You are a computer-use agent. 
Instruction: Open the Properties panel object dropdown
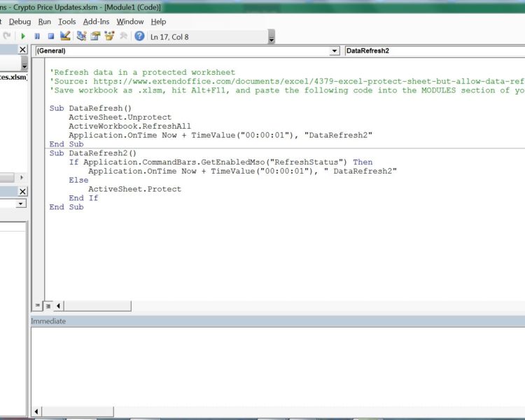click(x=21, y=204)
